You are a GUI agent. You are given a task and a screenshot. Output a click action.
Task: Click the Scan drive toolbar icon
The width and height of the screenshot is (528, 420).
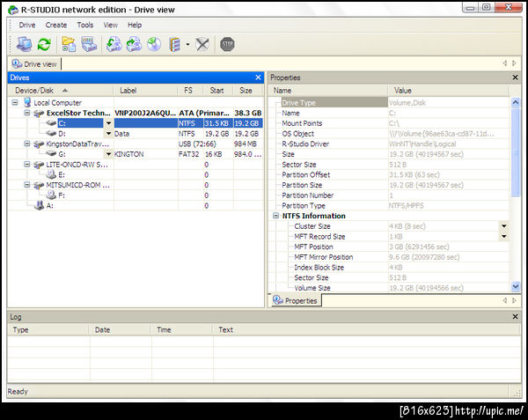(x=89, y=44)
